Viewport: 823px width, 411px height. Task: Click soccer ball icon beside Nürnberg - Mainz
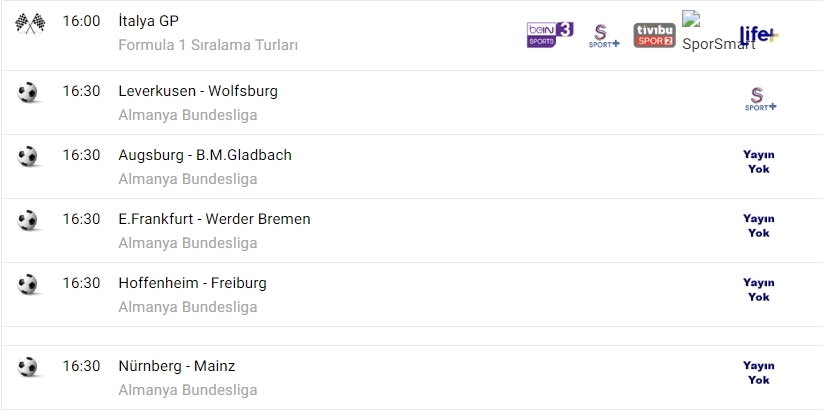point(27,367)
